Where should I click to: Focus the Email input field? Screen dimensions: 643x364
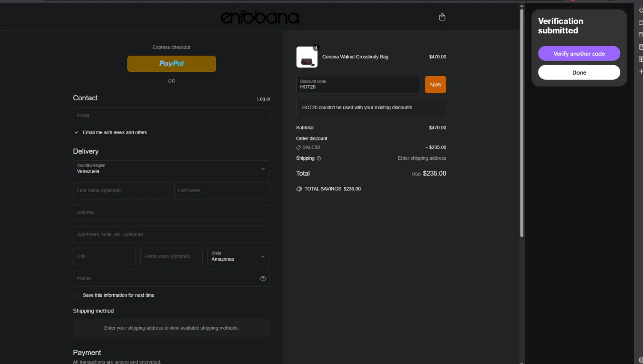(171, 116)
